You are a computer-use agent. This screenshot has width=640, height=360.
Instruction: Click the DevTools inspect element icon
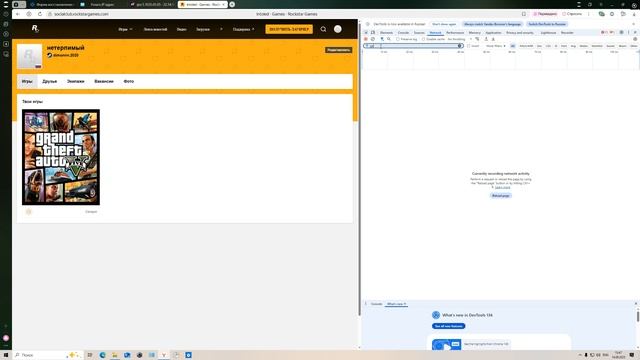coord(366,32)
